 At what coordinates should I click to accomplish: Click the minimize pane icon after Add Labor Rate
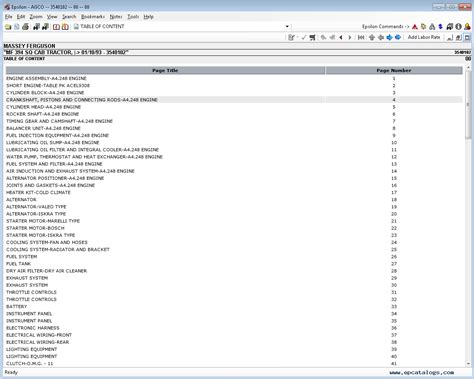(450, 38)
